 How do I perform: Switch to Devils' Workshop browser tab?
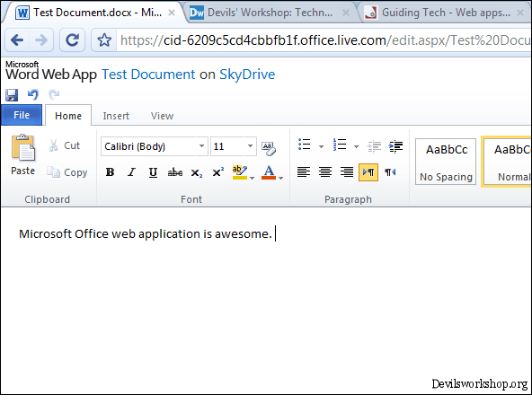click(x=270, y=13)
